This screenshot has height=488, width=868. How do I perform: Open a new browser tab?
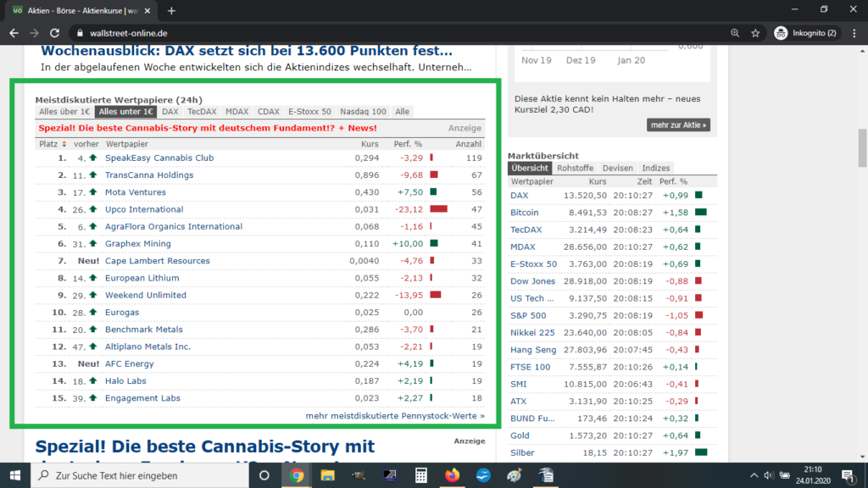point(171,10)
